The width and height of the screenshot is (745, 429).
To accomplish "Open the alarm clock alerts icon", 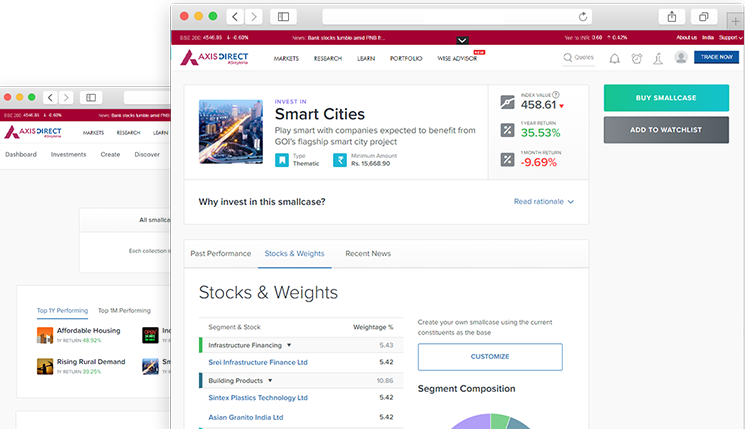I will [637, 58].
